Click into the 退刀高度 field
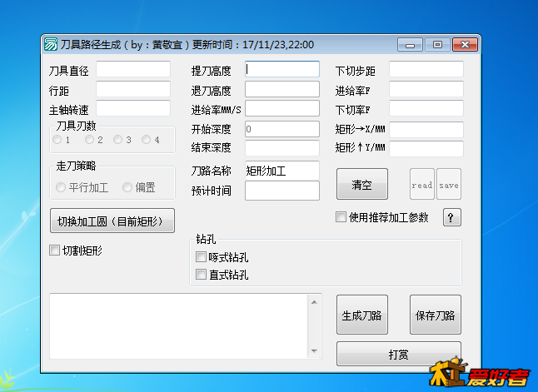Screen dimensions: 538x392 282,89
